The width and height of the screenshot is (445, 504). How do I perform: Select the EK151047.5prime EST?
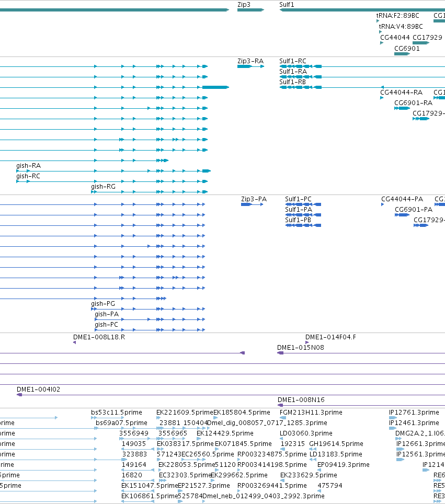pyautogui.click(x=138, y=491)
